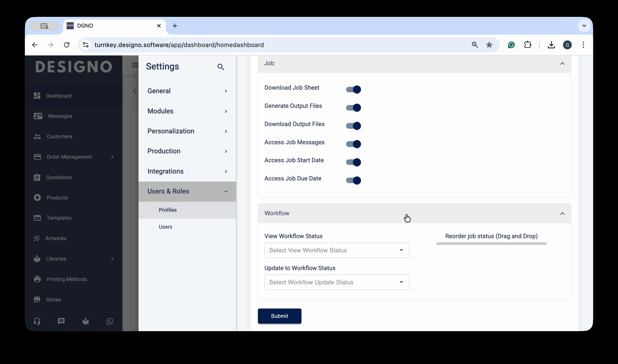Click the Printing Methods sidebar link

[x=67, y=279]
